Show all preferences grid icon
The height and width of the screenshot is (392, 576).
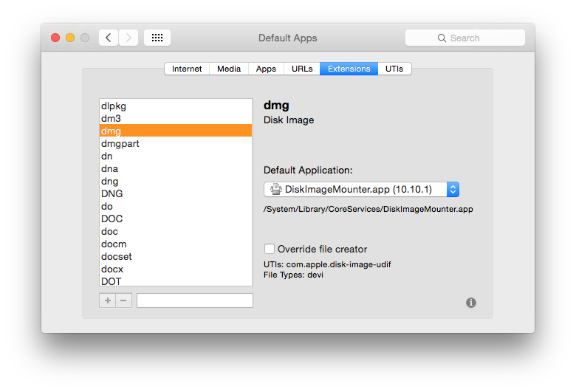click(x=157, y=38)
